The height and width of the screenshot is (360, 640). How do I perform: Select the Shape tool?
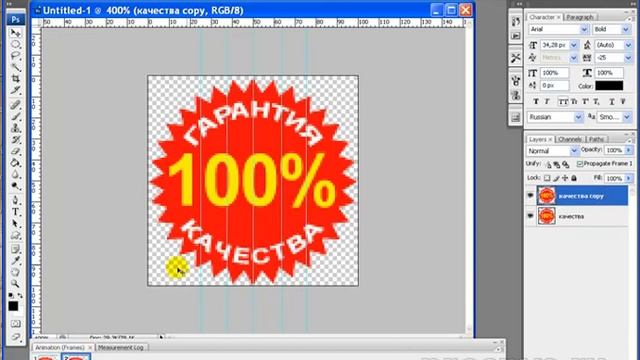[16, 235]
